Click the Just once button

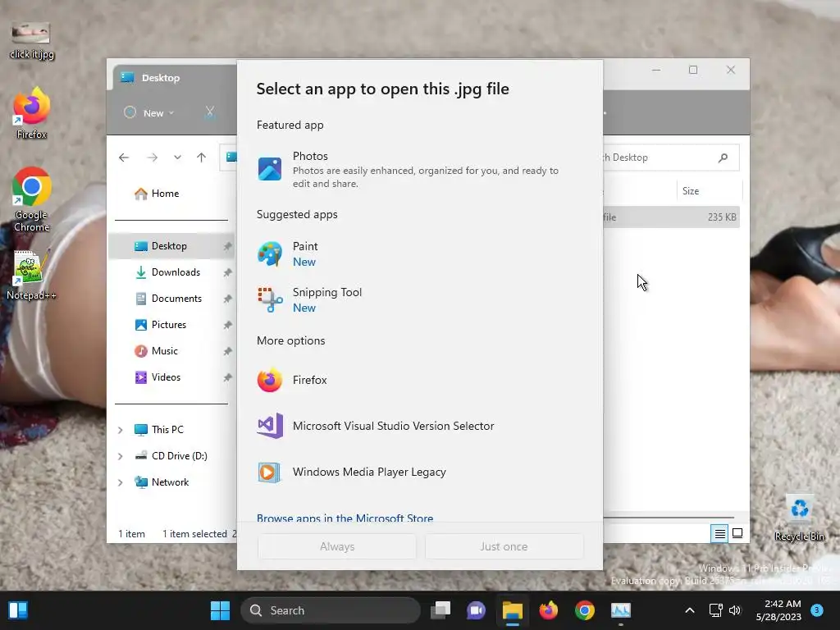pos(504,546)
